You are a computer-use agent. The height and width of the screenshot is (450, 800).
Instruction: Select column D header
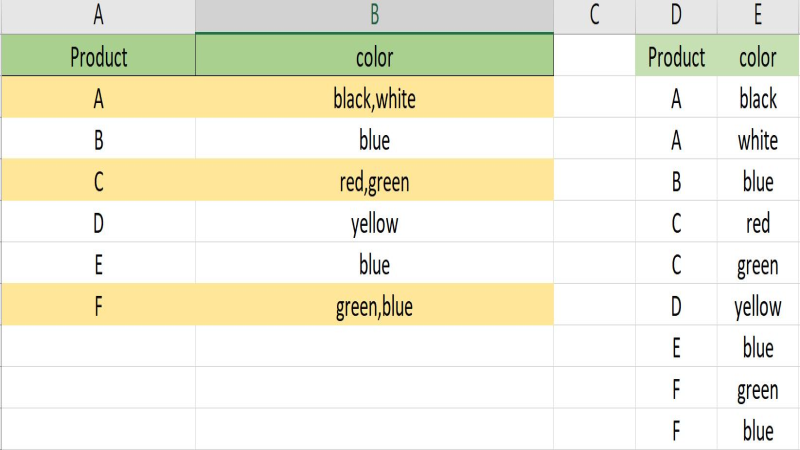pyautogui.click(x=676, y=16)
